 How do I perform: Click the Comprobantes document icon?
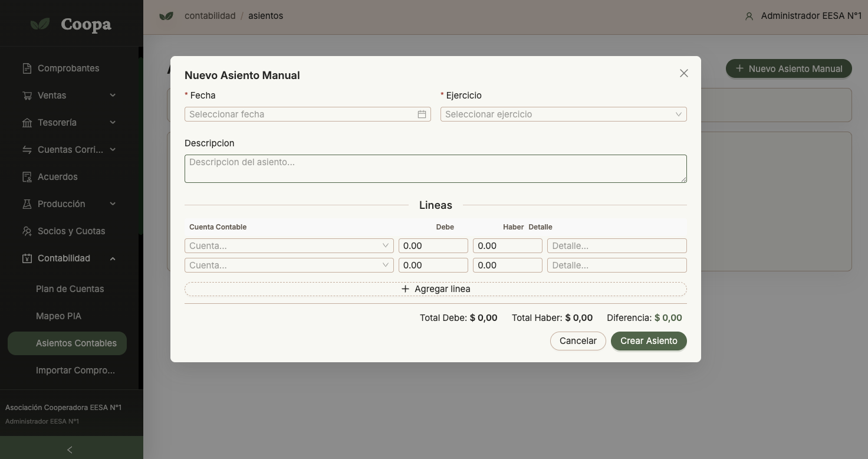click(27, 68)
